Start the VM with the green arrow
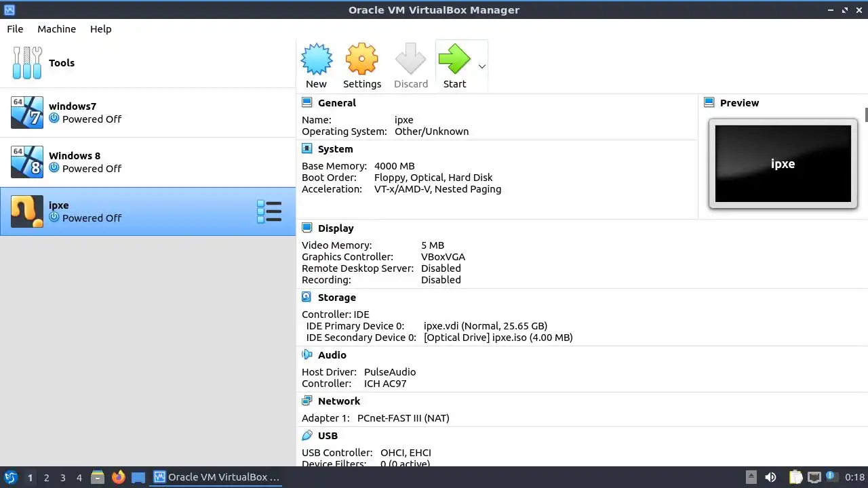 click(x=454, y=59)
